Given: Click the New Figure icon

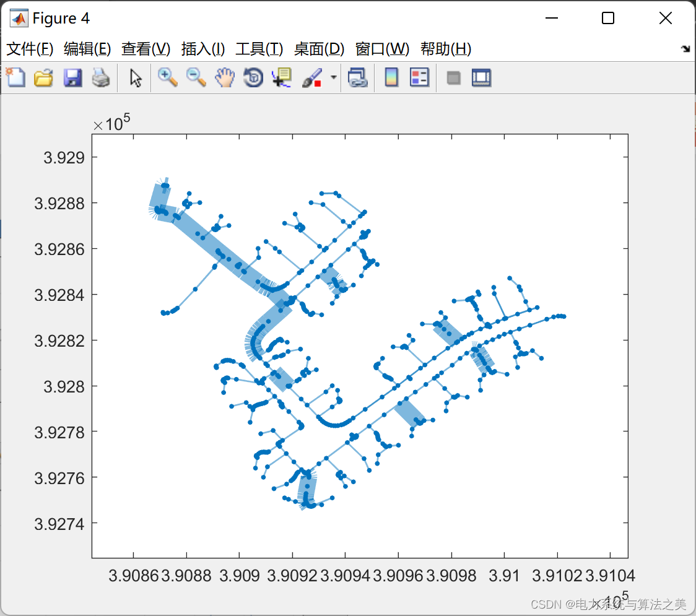Looking at the screenshot, I should pos(15,78).
